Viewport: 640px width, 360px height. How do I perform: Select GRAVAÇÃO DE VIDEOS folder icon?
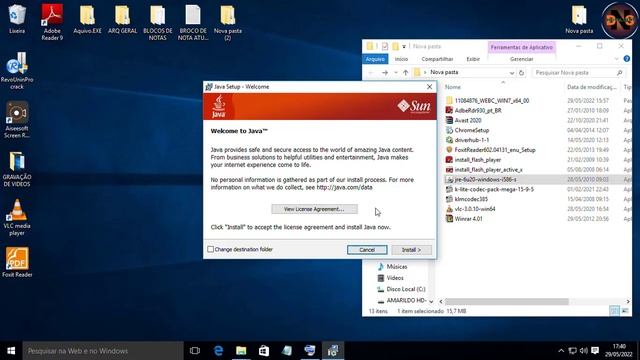coord(17,169)
